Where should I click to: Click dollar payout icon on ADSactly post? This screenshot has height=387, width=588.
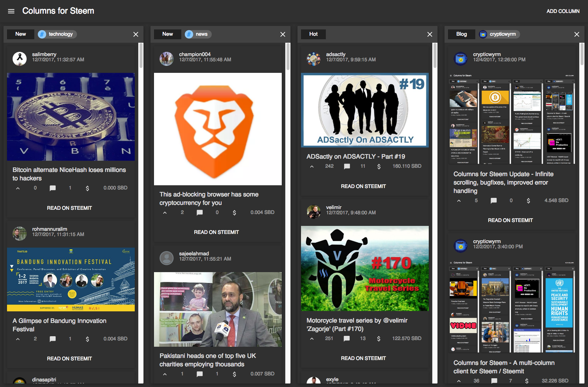tap(379, 166)
